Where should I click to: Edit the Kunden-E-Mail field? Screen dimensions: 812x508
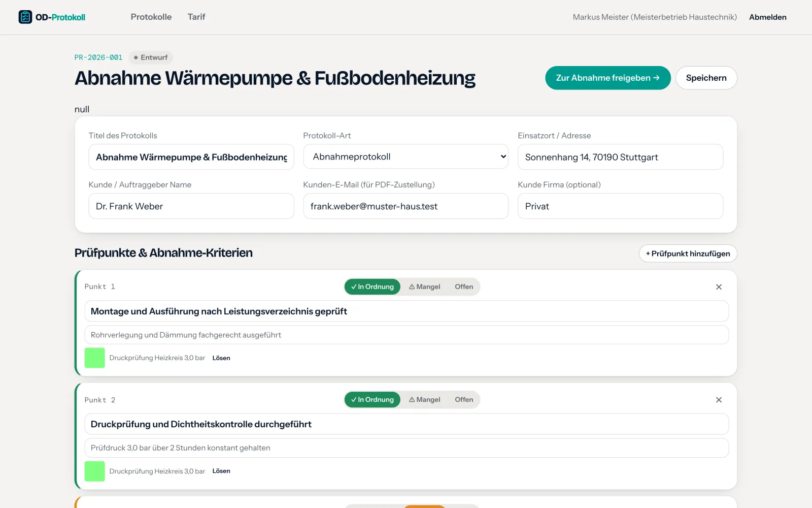406,206
